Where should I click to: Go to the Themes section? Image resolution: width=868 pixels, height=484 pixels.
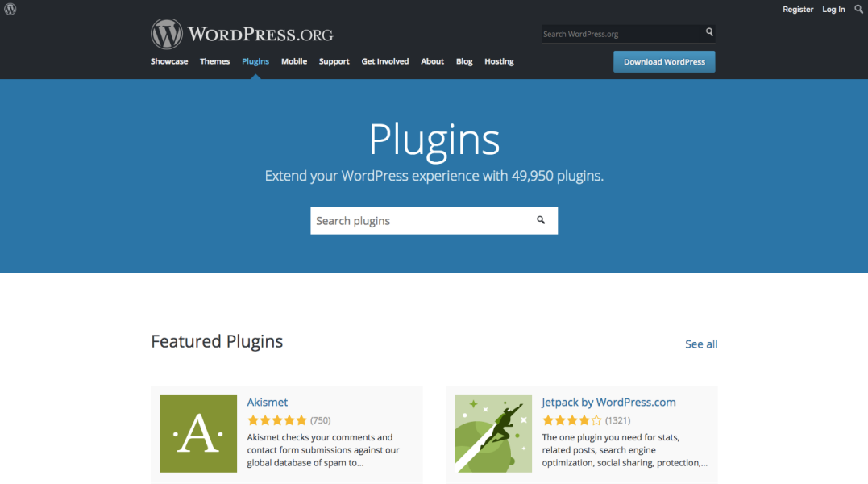215,61
